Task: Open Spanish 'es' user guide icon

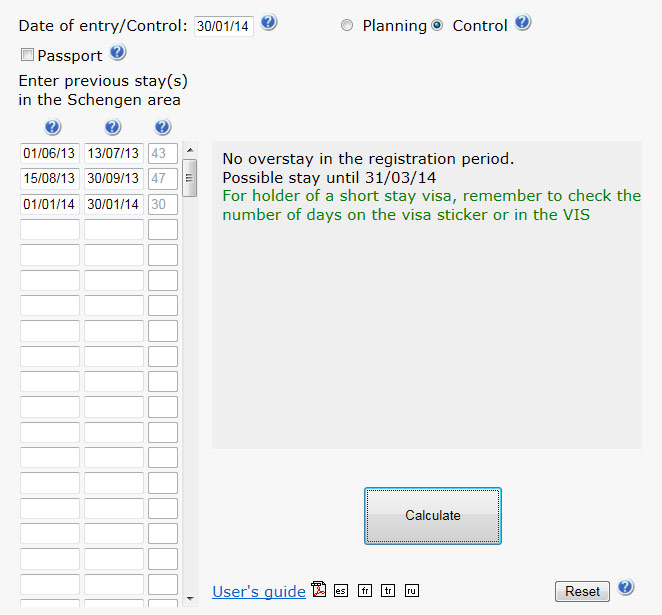Action: 341,591
